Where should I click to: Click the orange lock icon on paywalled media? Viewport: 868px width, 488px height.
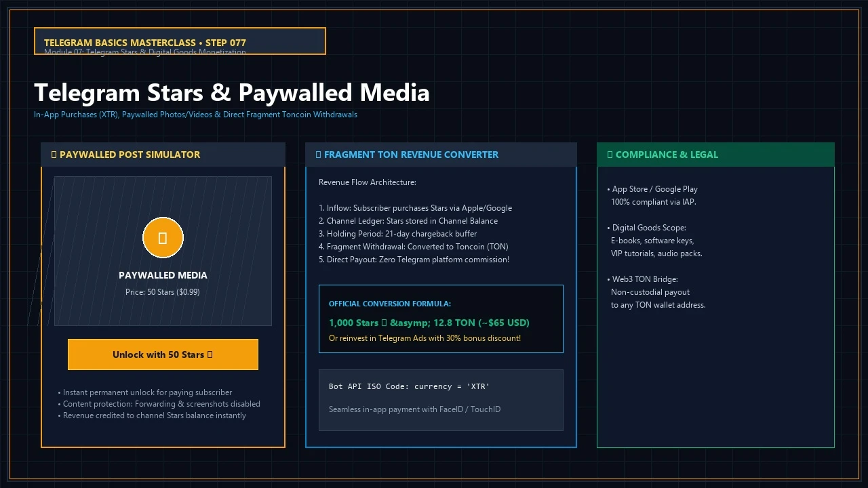163,238
